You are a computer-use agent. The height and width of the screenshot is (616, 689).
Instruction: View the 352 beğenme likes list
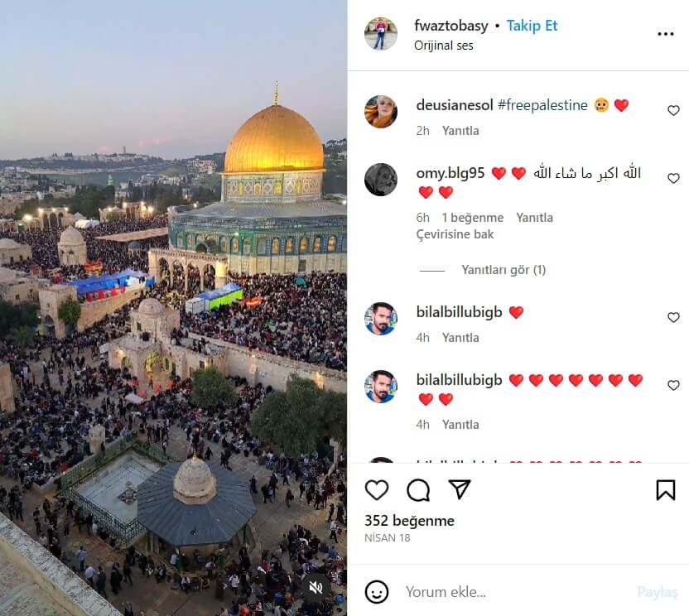(x=410, y=521)
